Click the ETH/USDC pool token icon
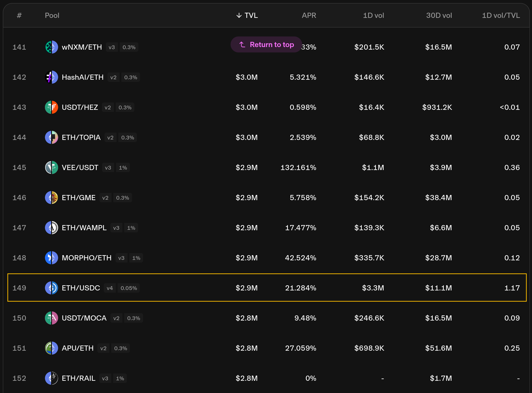This screenshot has height=393, width=532. (52, 288)
